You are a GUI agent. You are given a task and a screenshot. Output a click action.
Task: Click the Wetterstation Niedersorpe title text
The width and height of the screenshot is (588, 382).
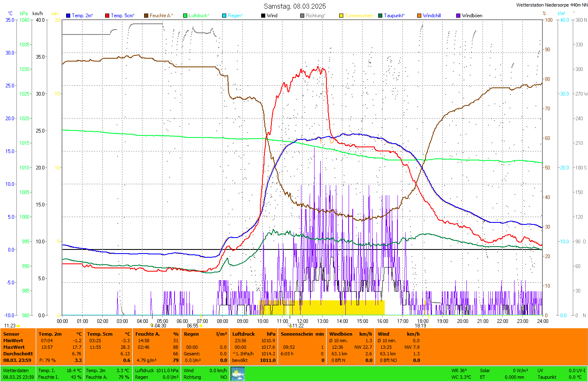pos(551,5)
